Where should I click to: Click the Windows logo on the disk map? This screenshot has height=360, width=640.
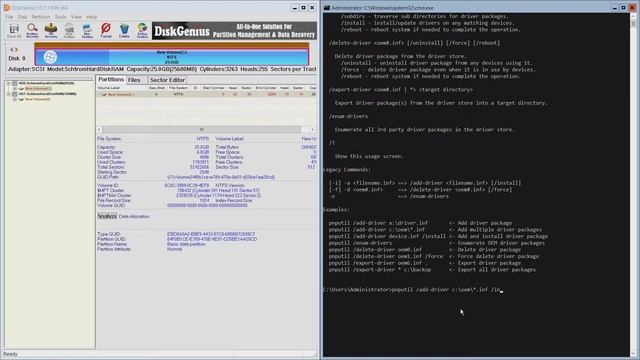50,57
